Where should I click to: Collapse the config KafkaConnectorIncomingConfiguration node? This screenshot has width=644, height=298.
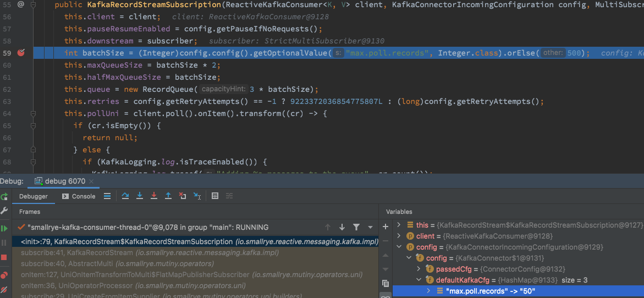point(398,247)
